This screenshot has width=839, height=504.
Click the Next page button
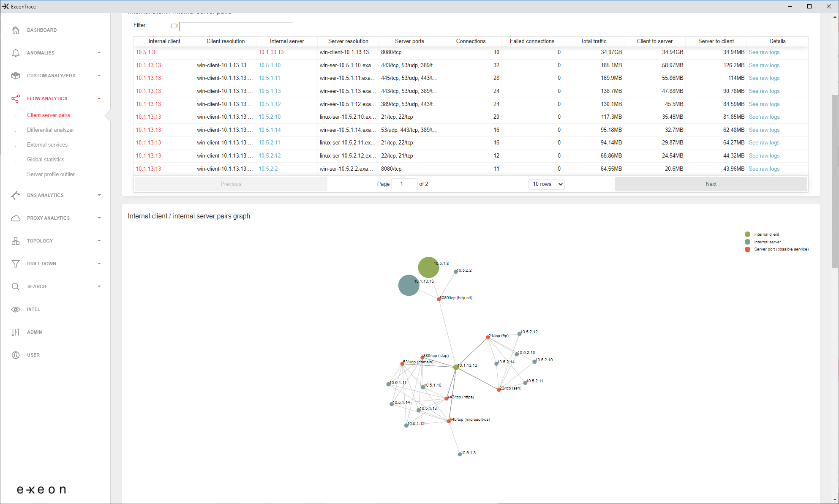[711, 184]
